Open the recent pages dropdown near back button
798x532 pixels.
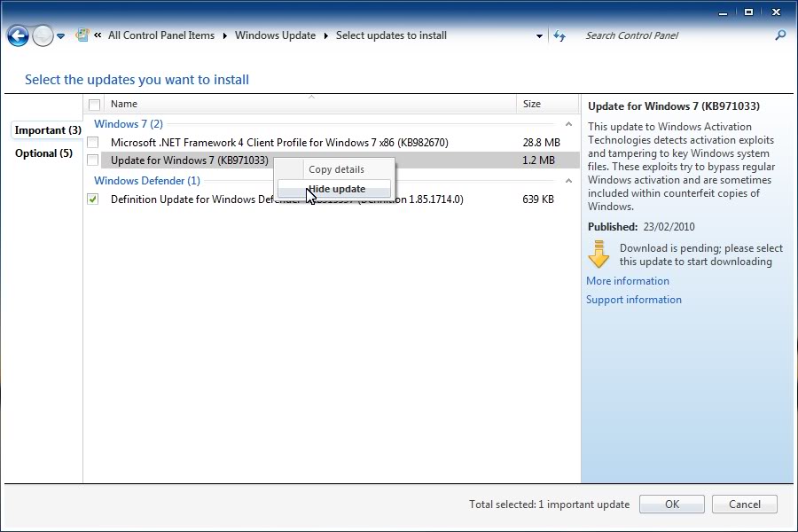[60, 35]
